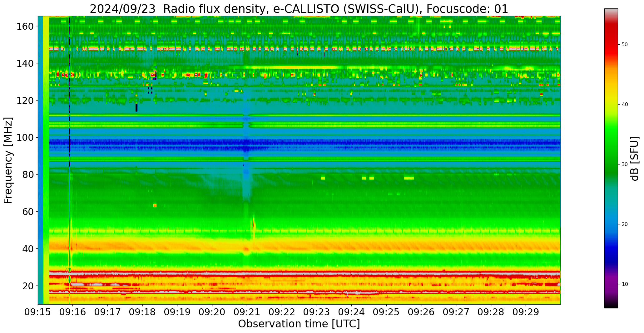Click the 09:28 time tick label
The height and width of the screenshot is (333, 644).
click(491, 312)
